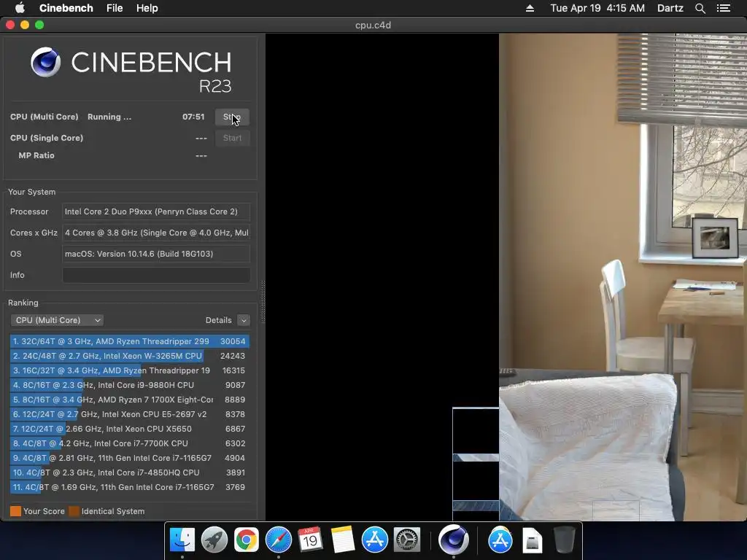Image resolution: width=747 pixels, height=560 pixels.
Task: Expand the Details dropdown arrow
Action: point(244,320)
